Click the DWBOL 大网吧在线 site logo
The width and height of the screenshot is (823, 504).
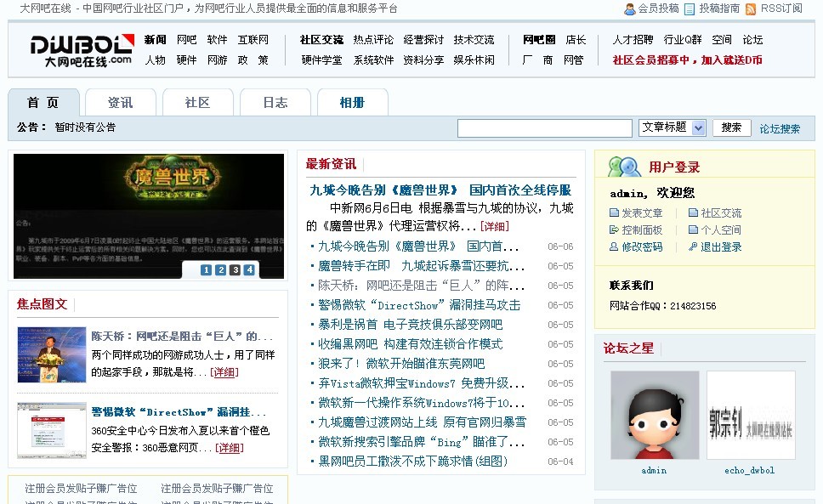82,49
